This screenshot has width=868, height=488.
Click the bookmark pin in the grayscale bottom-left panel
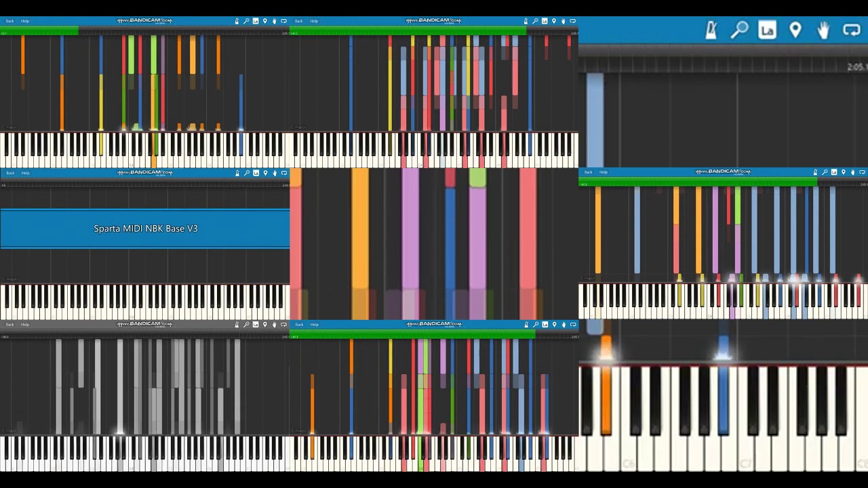(265, 325)
